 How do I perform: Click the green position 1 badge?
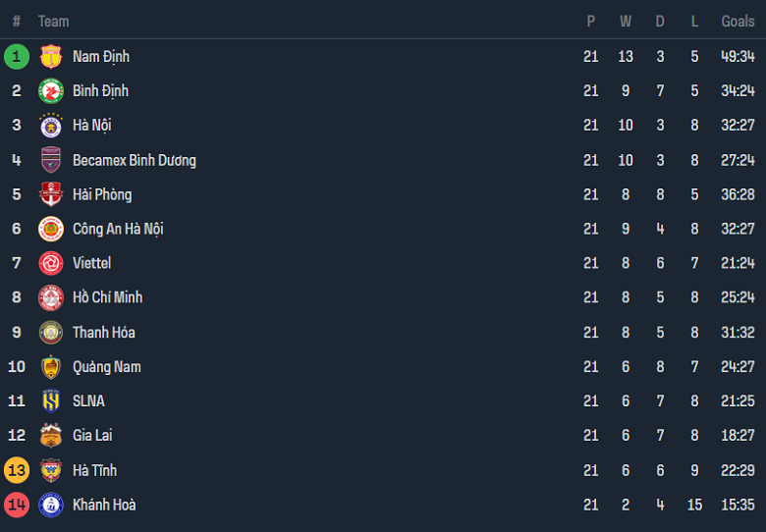coord(17,57)
